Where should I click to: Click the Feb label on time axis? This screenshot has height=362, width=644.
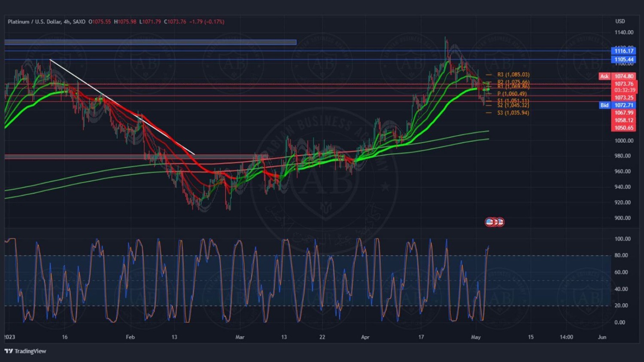pos(131,337)
